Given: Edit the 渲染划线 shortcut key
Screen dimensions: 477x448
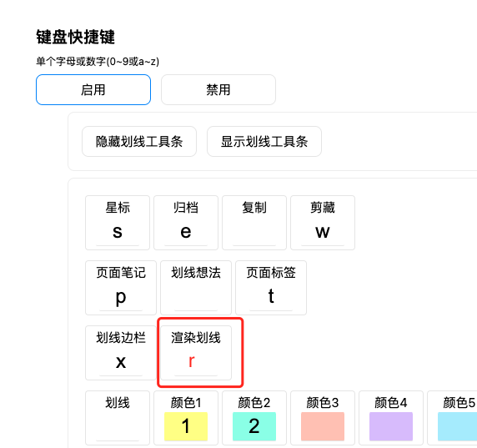Looking at the screenshot, I should [196, 362].
